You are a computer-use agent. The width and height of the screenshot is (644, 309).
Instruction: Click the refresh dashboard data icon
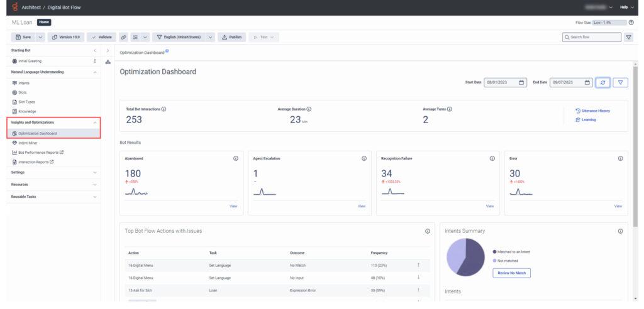[x=602, y=82]
